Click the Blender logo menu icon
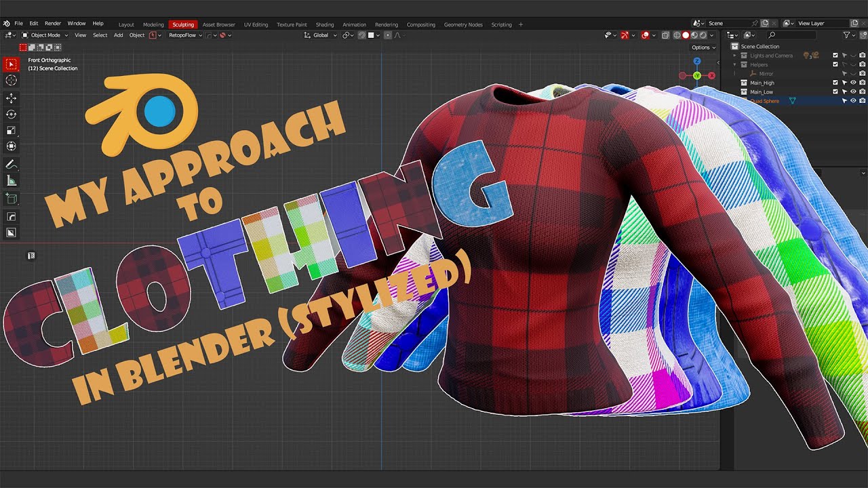Viewport: 868px width, 488px height. [x=6, y=24]
